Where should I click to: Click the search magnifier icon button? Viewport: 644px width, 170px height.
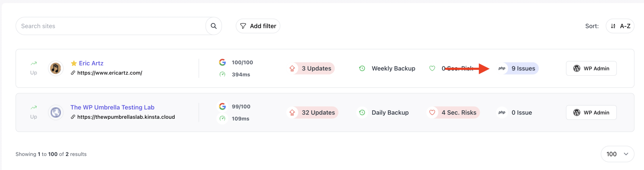[214, 26]
